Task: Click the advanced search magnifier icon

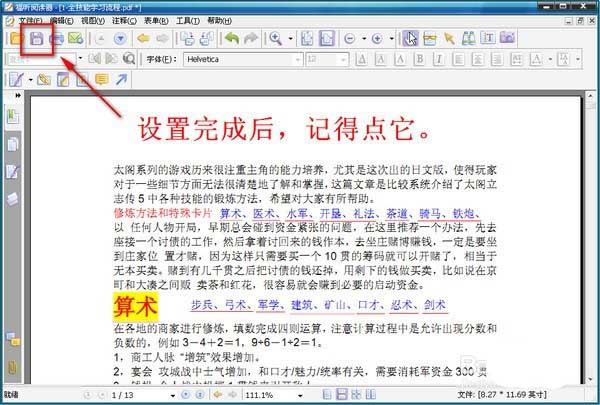Action: [x=129, y=59]
